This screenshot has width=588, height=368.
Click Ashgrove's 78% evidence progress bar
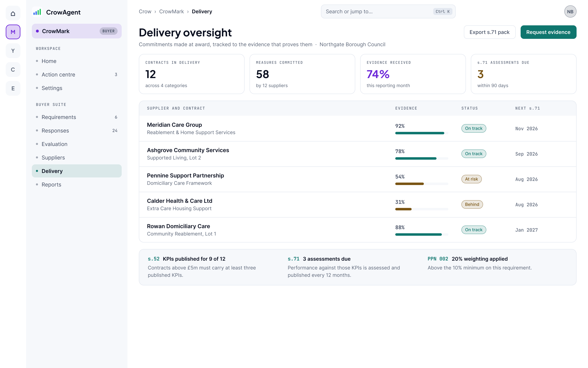click(422, 158)
